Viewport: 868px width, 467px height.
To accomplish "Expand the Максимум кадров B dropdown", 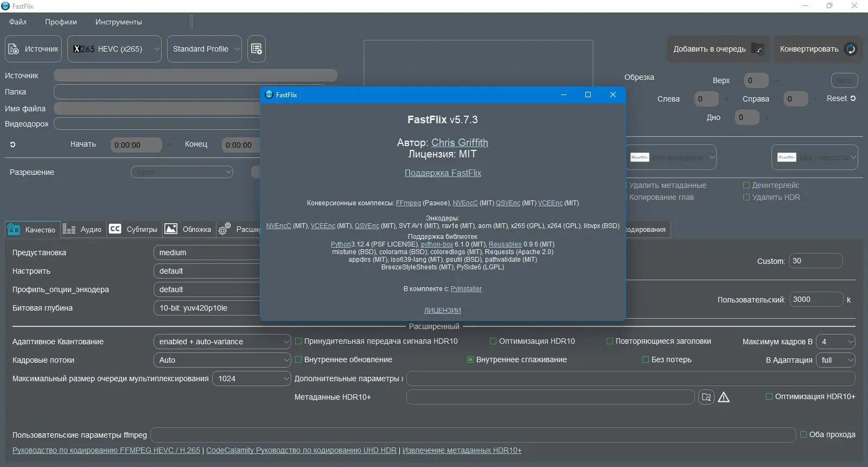I will pyautogui.click(x=835, y=342).
